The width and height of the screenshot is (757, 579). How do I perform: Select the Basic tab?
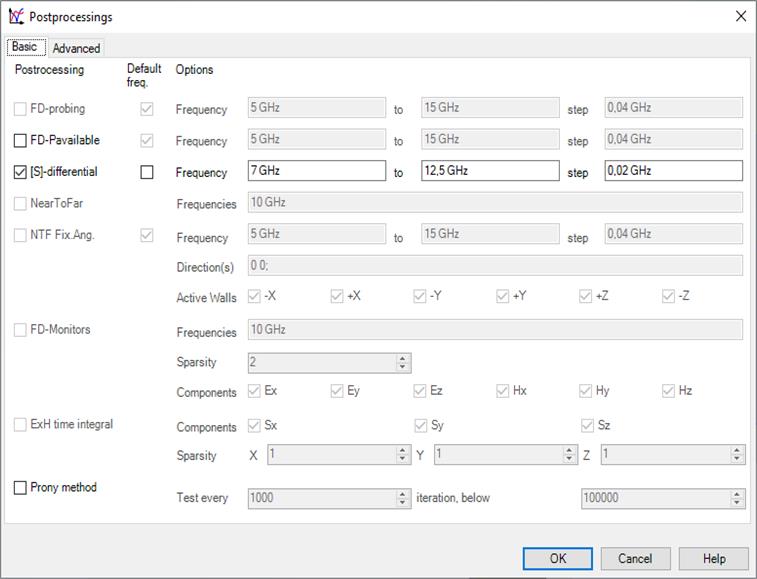click(x=25, y=47)
